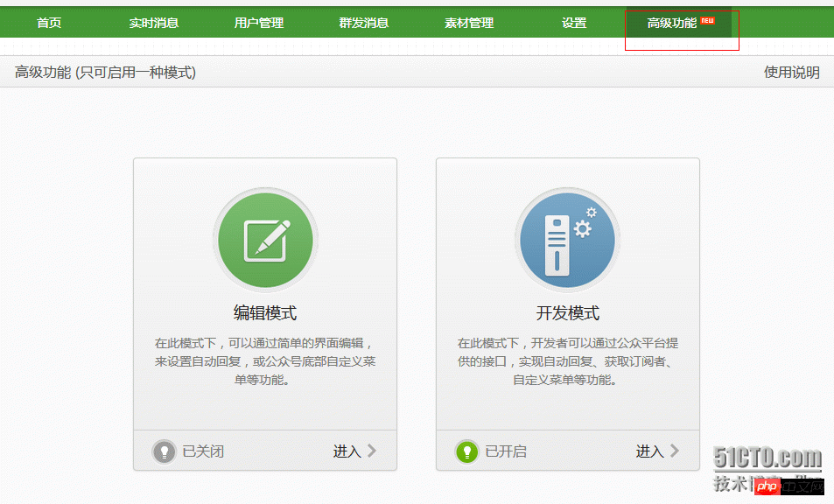Open the 首页 home tab
The width and height of the screenshot is (834, 504).
49,23
